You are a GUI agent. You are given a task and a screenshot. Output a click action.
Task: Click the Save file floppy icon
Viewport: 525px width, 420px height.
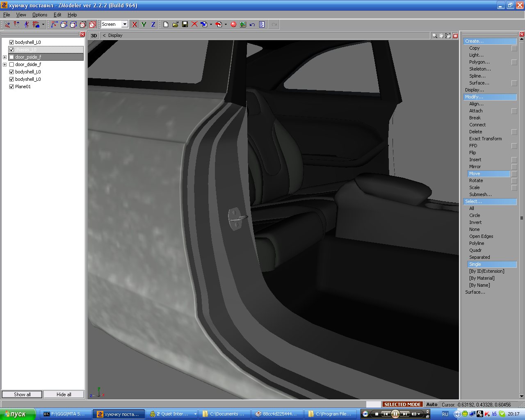(185, 25)
